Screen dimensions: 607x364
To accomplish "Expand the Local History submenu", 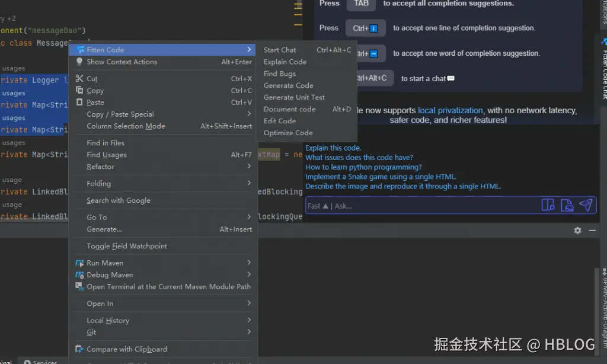I will [x=249, y=320].
